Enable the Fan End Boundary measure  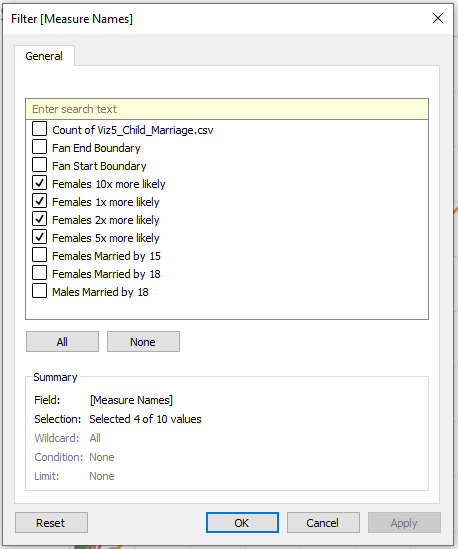pyautogui.click(x=39, y=147)
